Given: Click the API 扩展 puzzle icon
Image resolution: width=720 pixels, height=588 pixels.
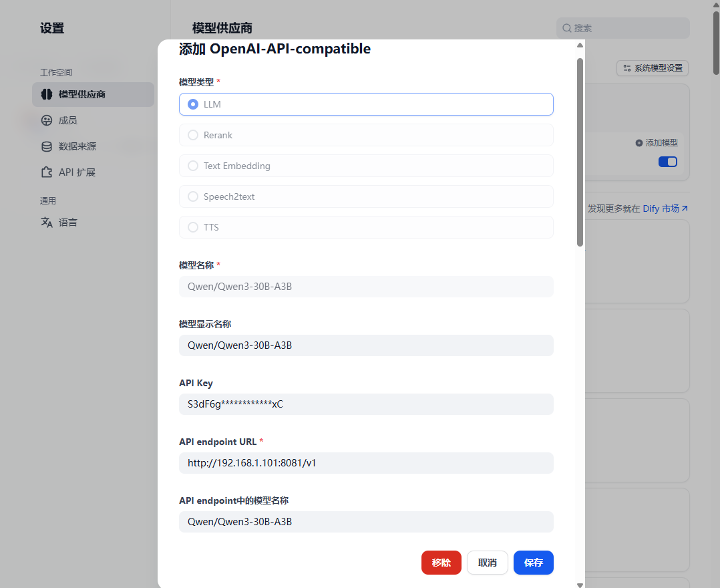Looking at the screenshot, I should 47,172.
